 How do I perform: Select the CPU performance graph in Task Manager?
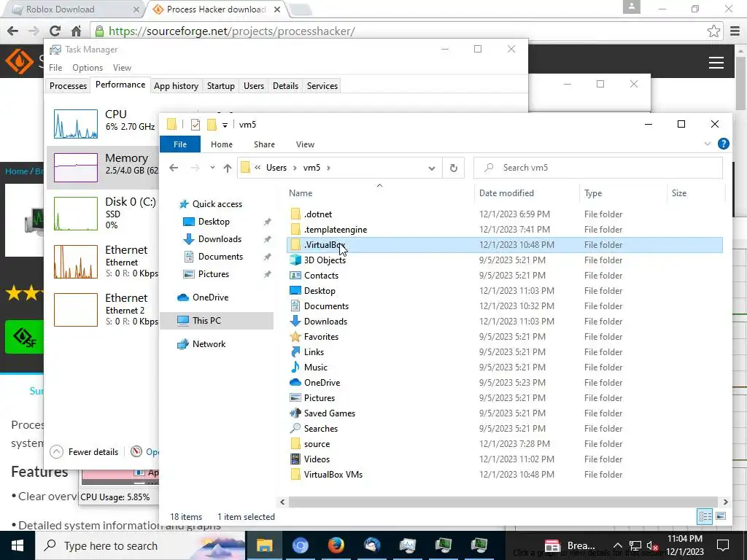[x=76, y=124]
